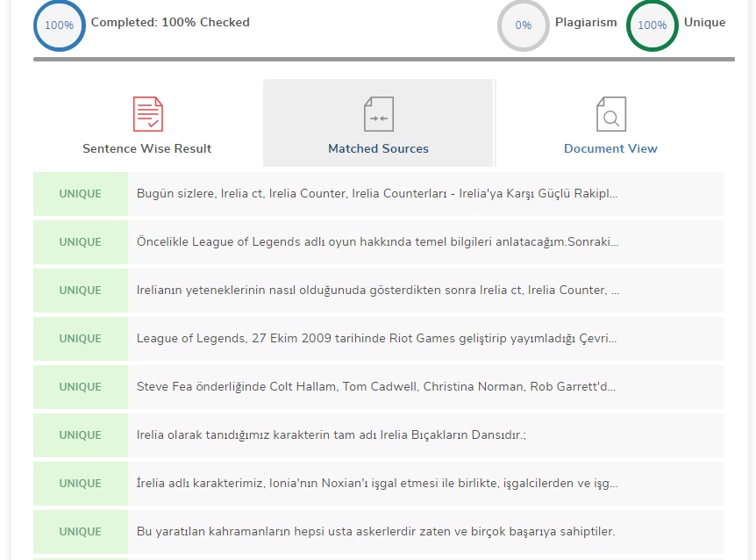Screen dimensions: 756x560
Task: Click the gray 0% plagiarism circle
Action: click(x=524, y=25)
